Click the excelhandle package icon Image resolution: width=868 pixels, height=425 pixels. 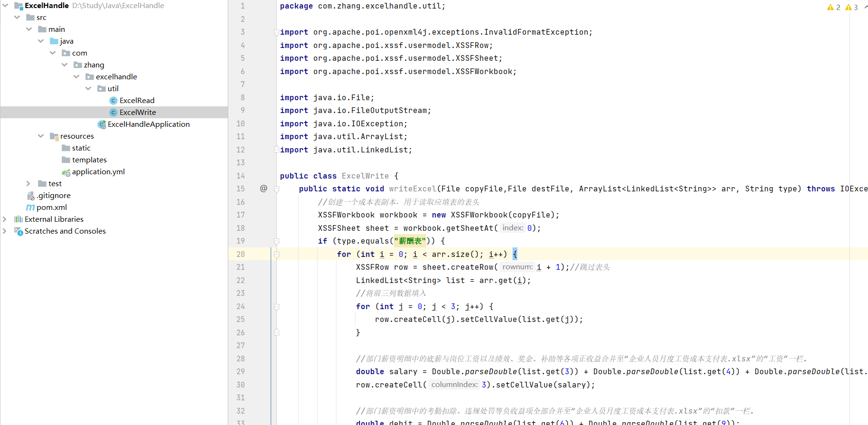90,77
